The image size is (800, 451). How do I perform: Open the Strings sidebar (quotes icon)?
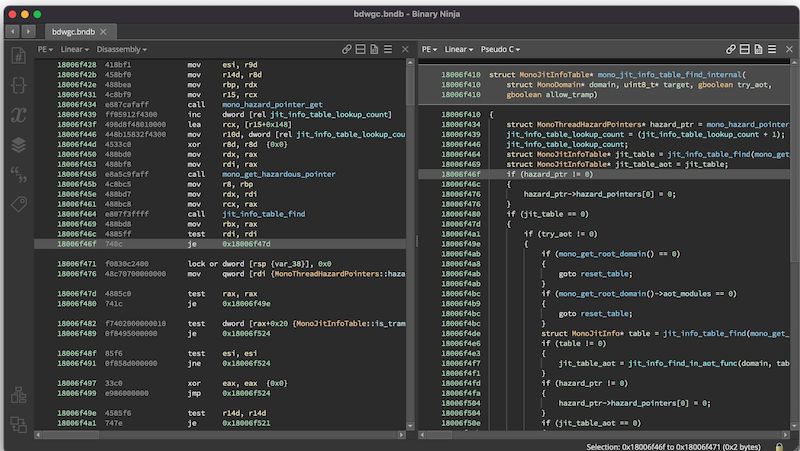point(18,174)
